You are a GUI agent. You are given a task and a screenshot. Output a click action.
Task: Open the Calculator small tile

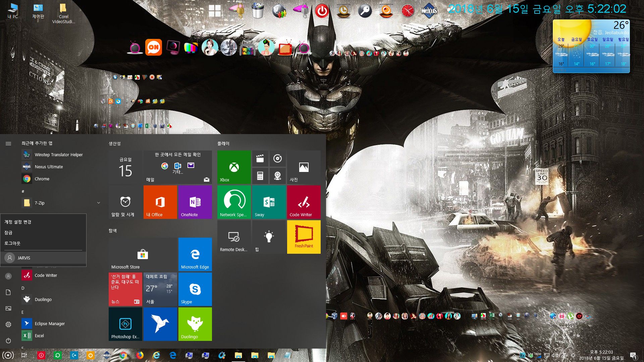tap(260, 176)
